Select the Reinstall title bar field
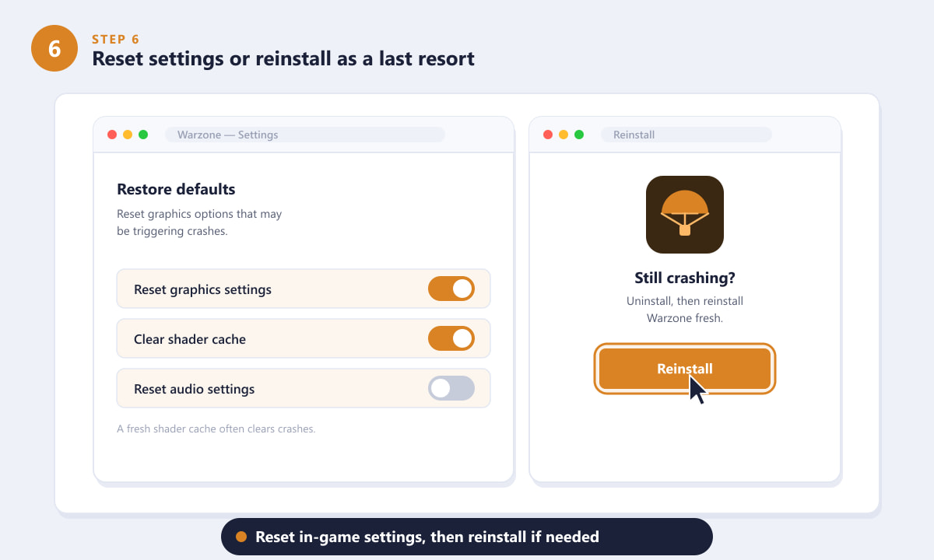 [x=686, y=135]
